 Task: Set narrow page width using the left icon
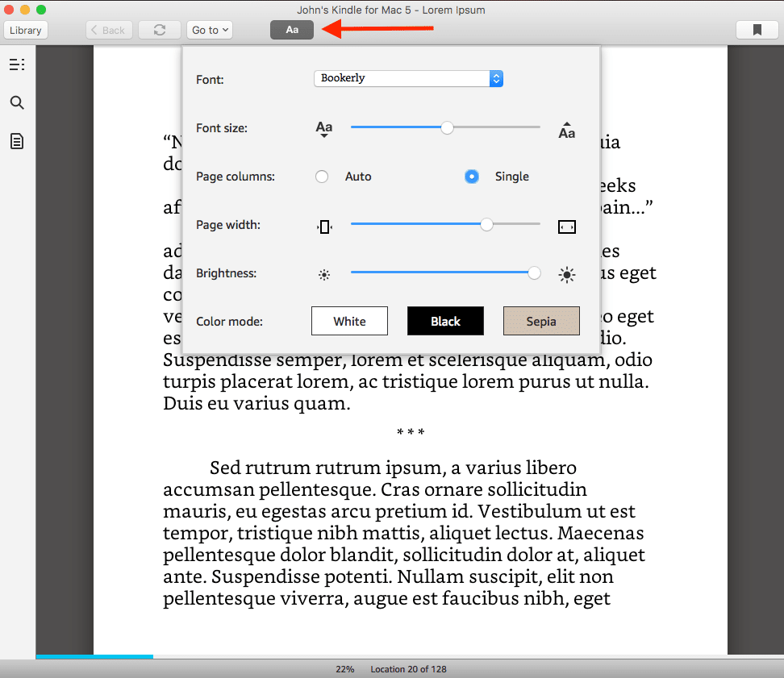323,227
